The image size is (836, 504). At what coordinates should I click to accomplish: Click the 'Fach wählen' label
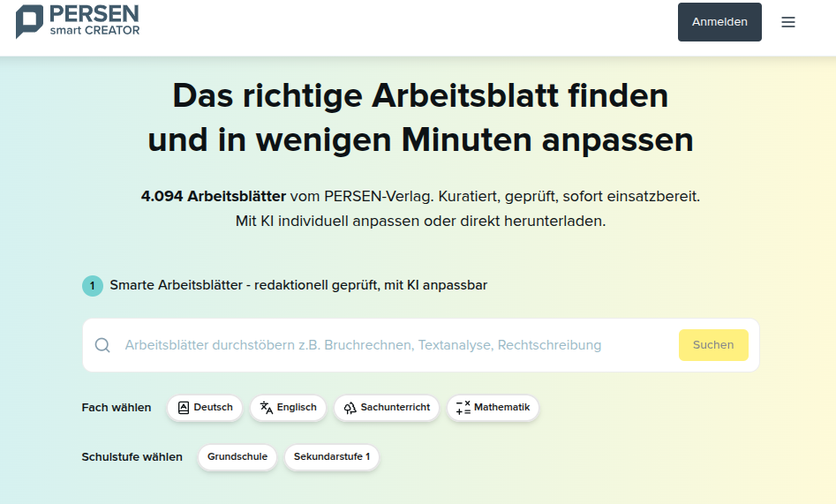click(117, 408)
